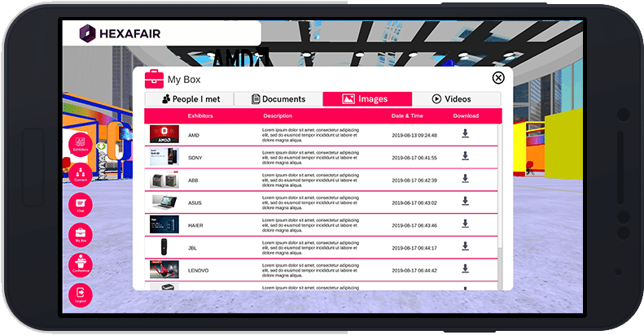Download the JBL image

465,246
